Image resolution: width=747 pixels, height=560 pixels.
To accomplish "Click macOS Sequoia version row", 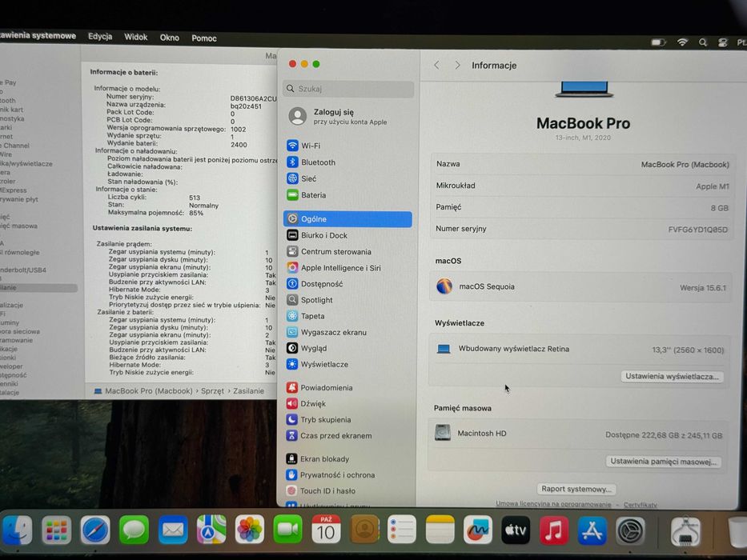I will [x=580, y=286].
